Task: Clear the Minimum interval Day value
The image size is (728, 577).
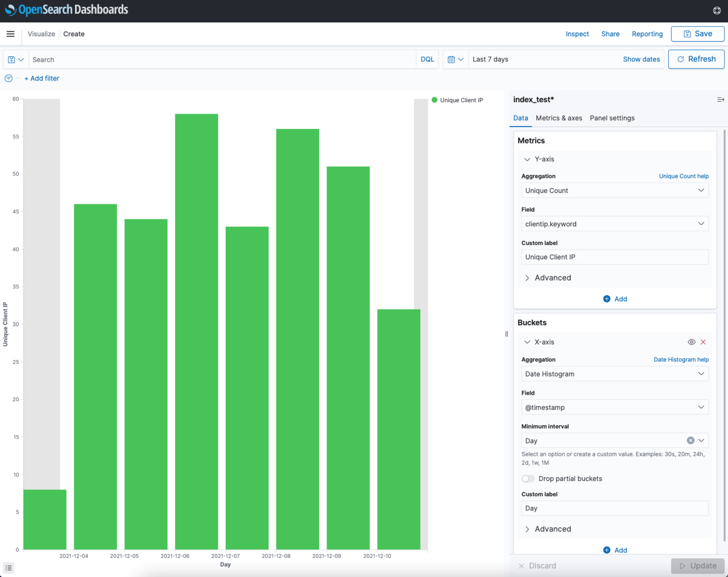Action: (690, 440)
